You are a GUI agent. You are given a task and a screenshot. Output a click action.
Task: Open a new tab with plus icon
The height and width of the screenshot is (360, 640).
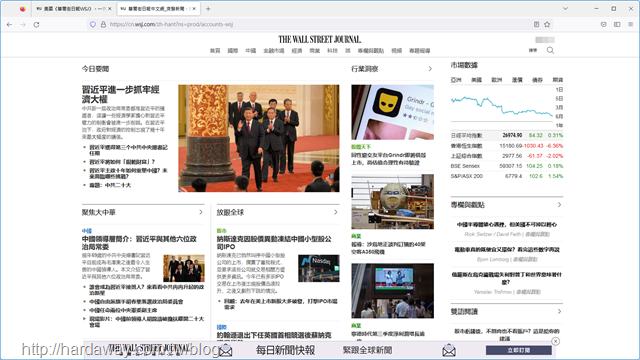pos(208,9)
